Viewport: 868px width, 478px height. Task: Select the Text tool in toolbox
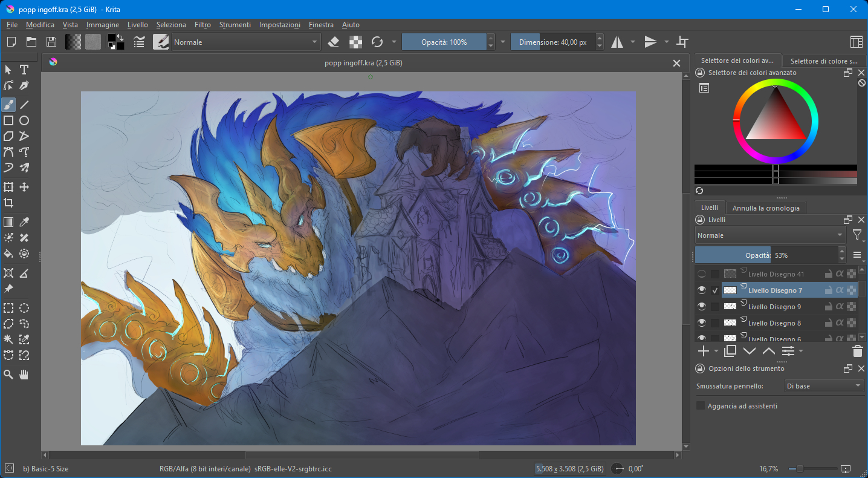pos(24,70)
